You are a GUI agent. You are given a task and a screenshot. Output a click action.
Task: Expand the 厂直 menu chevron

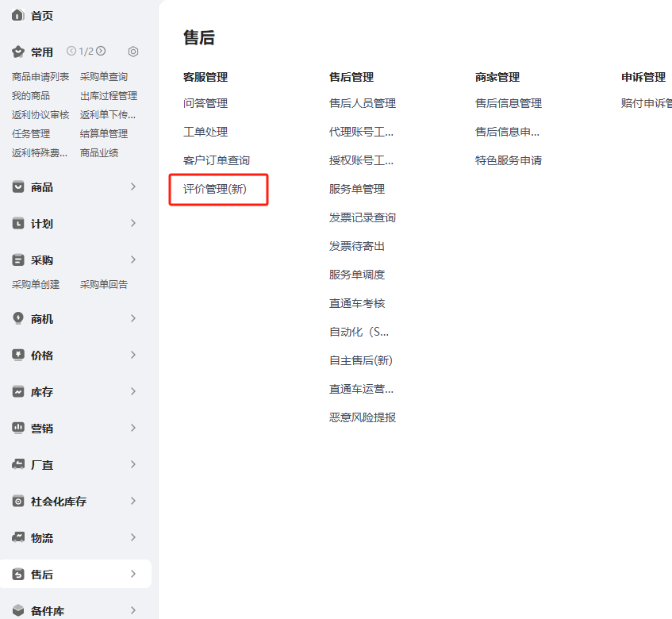click(133, 464)
